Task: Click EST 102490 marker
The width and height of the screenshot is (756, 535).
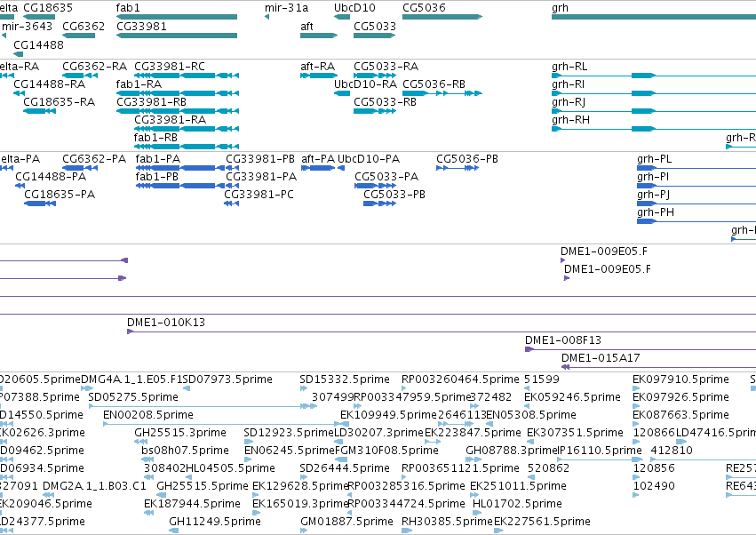Action: [636, 495]
